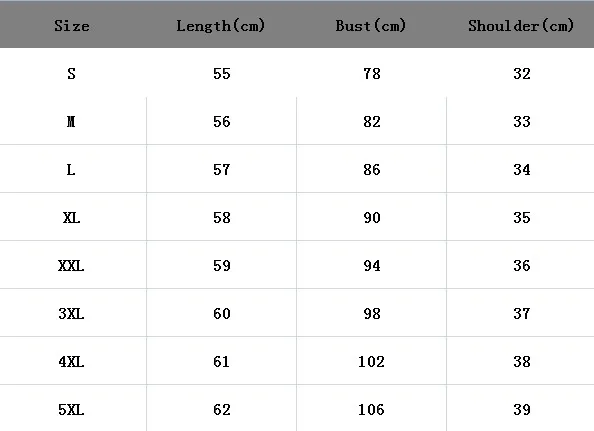Select the Shoulder(cm) header cell
This screenshot has width=594, height=431.
[x=521, y=26]
